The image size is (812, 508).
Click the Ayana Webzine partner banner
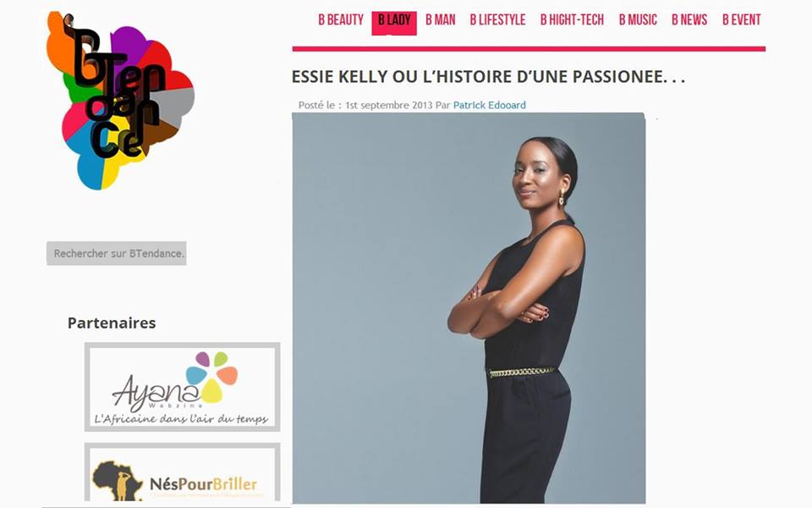click(183, 387)
